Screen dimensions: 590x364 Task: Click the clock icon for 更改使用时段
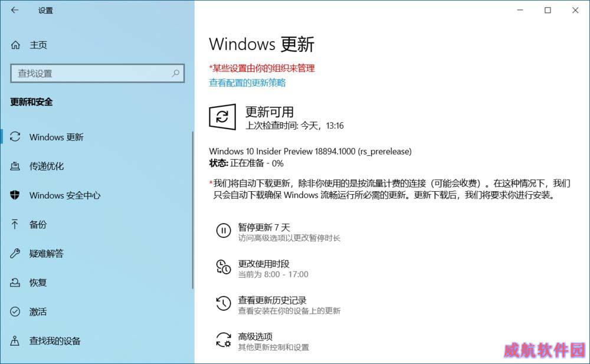(x=224, y=267)
